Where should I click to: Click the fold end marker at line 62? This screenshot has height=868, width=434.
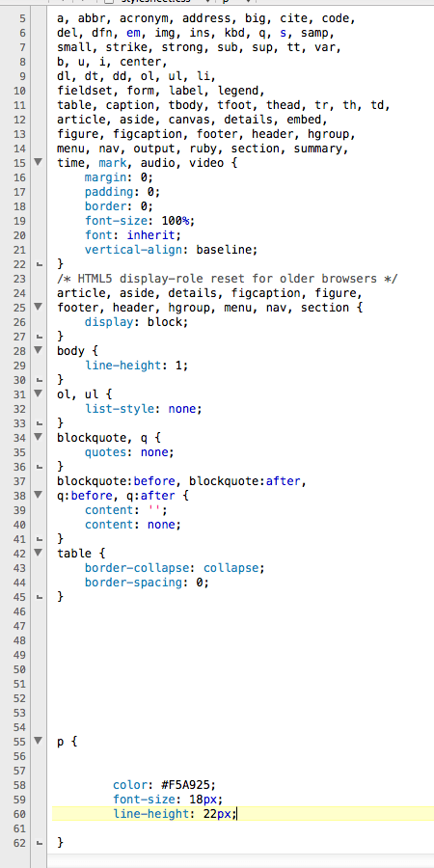(x=39, y=843)
